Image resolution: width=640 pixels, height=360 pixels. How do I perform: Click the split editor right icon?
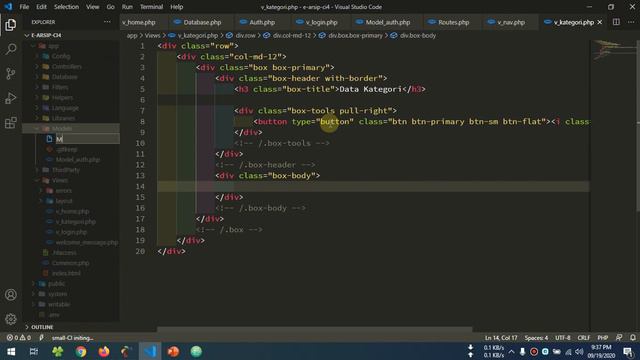point(616,22)
